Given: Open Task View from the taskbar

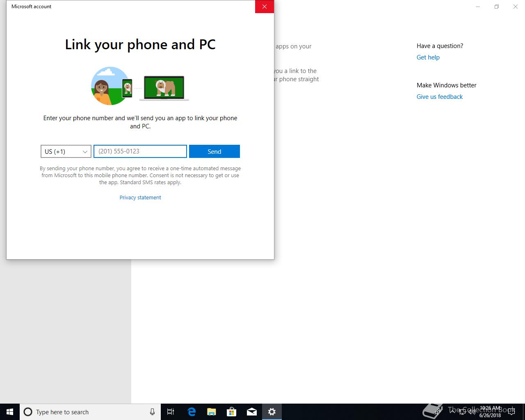Looking at the screenshot, I should tap(171, 412).
